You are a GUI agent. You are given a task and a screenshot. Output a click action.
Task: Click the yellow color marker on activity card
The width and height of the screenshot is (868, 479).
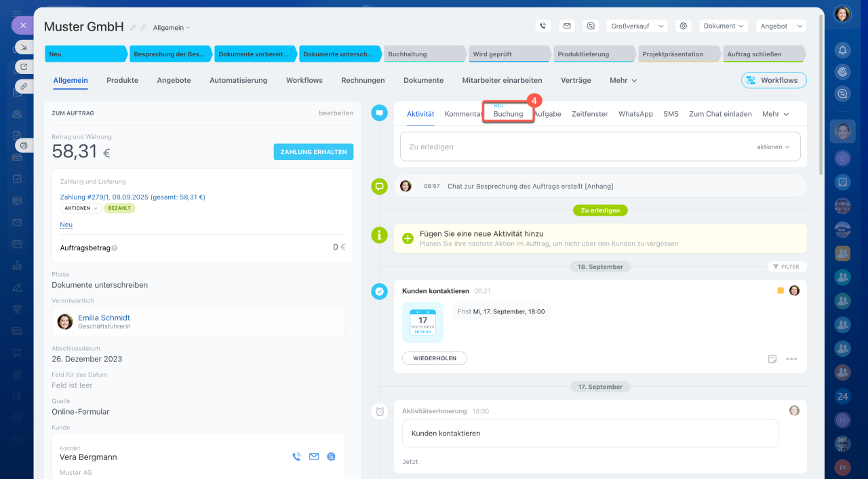(x=781, y=290)
